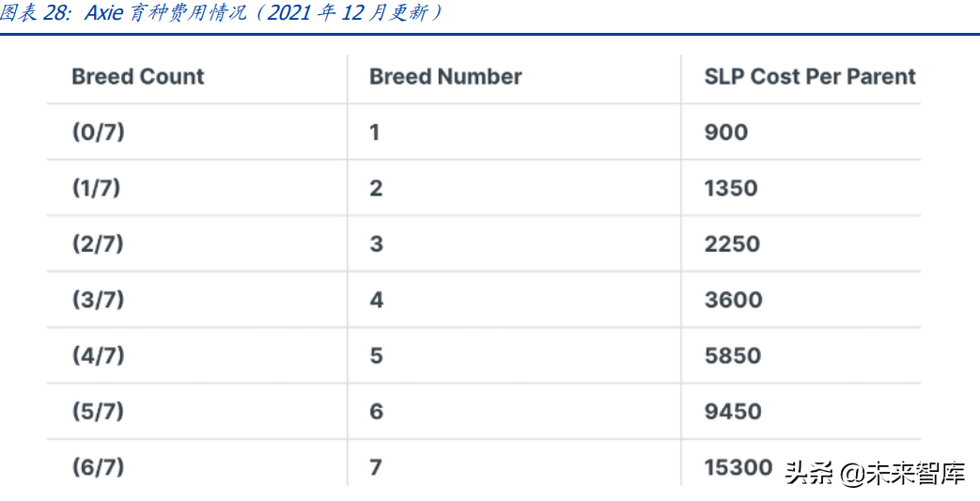Image resolution: width=980 pixels, height=501 pixels.
Task: Select the (1/7) breed count cell
Action: click(x=96, y=188)
